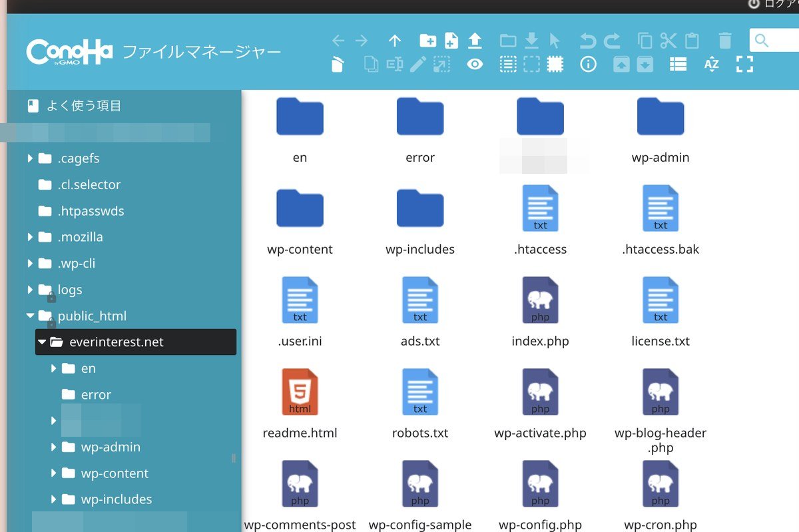Expand the wp-admin tree subfolder
Viewport: 799px width, 532px height.
pyautogui.click(x=54, y=447)
